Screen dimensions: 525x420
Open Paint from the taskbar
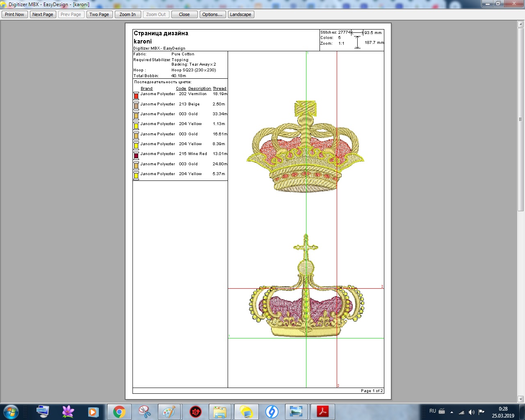point(169,411)
